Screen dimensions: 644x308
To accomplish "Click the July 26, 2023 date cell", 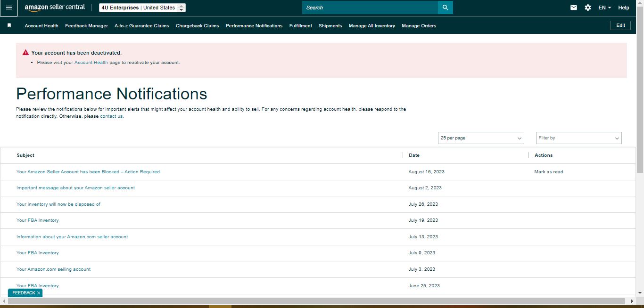I will (x=423, y=204).
